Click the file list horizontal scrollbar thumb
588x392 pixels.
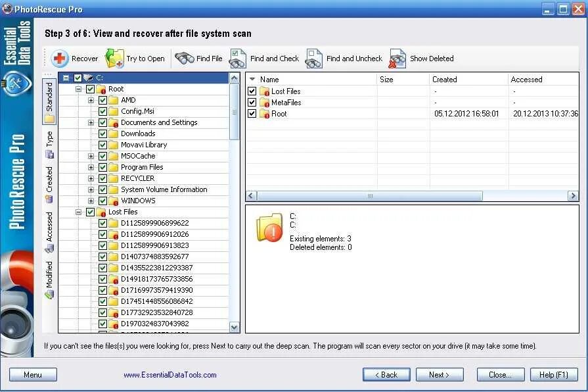(x=370, y=196)
